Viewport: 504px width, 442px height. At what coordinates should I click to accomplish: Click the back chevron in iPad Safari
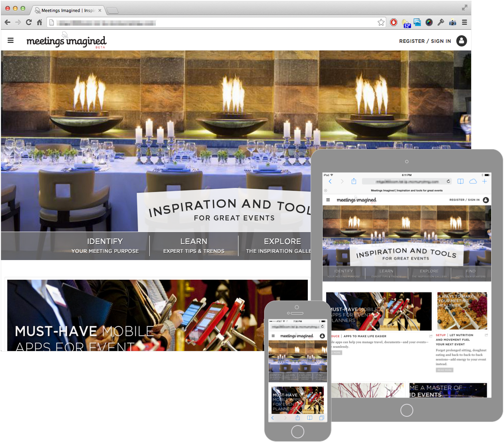coord(330,182)
